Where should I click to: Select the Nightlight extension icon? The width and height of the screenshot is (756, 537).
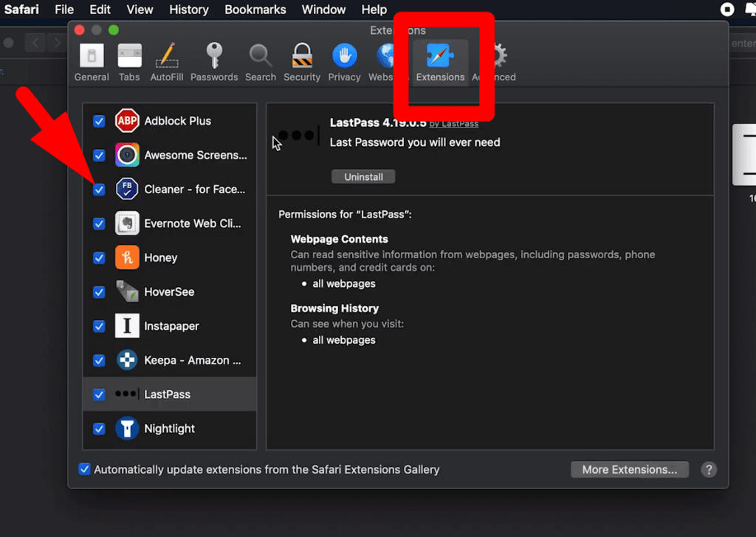pyautogui.click(x=127, y=428)
